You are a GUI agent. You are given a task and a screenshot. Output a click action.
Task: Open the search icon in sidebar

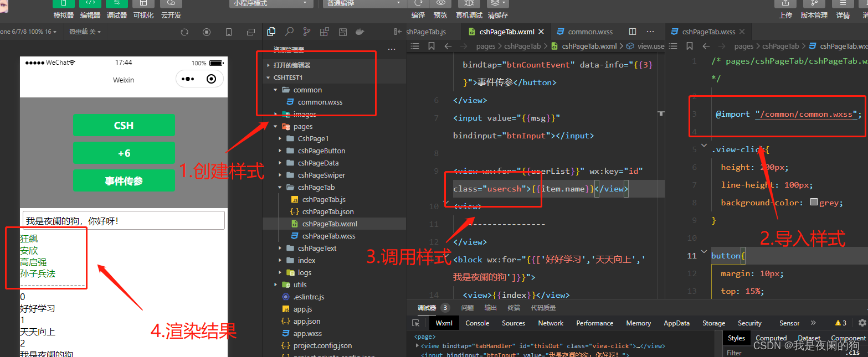point(289,32)
